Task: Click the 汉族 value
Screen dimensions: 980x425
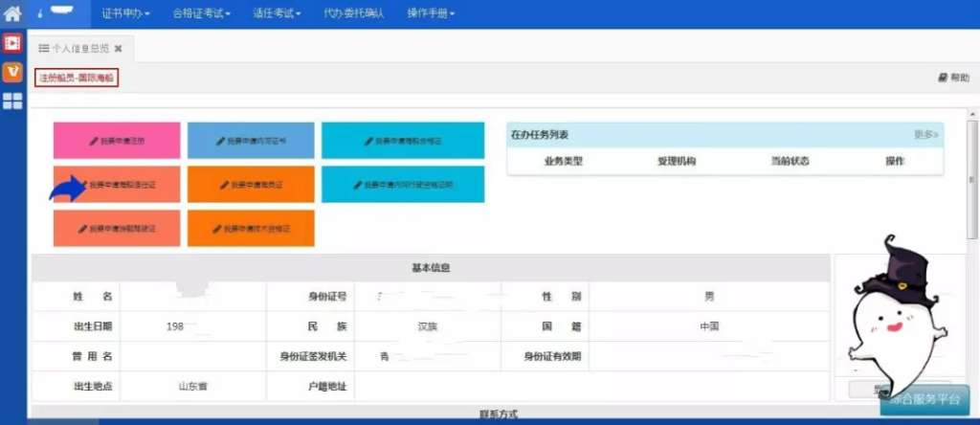Action: [428, 326]
